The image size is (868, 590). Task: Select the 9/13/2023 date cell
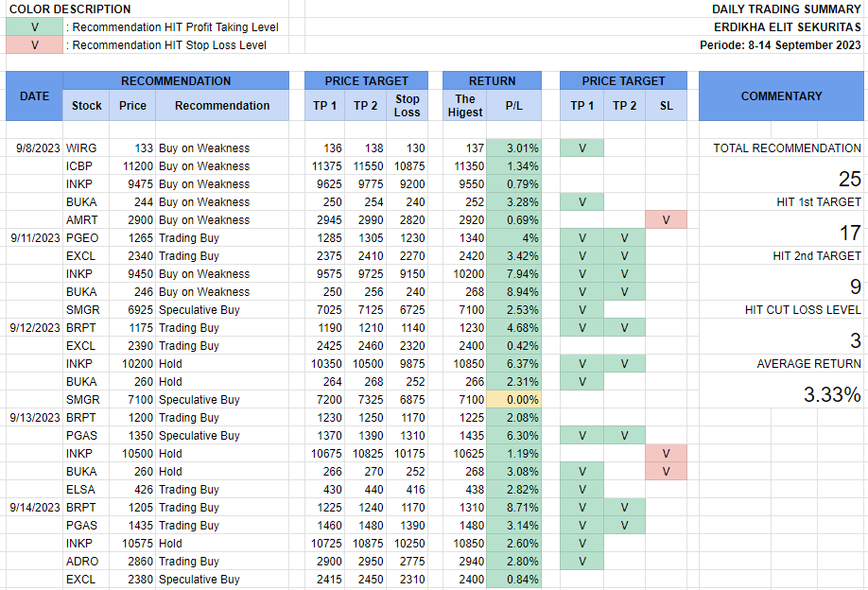coord(34,418)
